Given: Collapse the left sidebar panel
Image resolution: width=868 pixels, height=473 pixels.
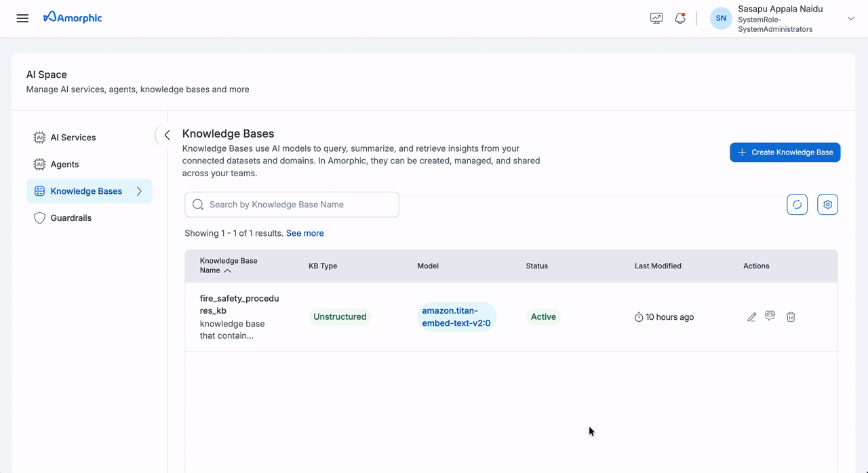Looking at the screenshot, I should pyautogui.click(x=167, y=135).
